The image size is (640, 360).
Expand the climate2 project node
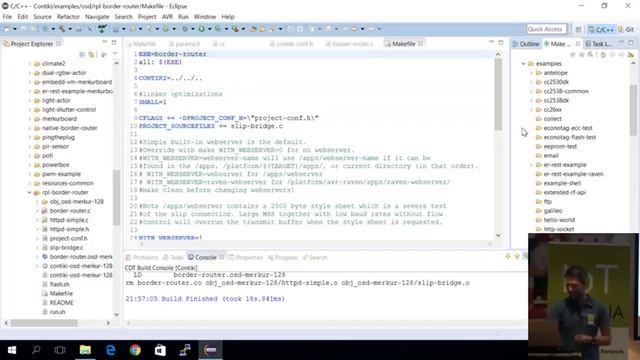(x=29, y=64)
